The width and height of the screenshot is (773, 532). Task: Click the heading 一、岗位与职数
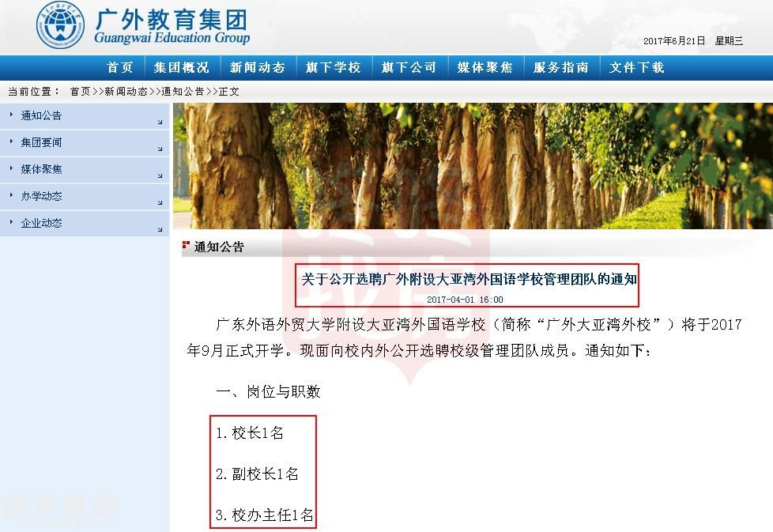[x=268, y=392]
